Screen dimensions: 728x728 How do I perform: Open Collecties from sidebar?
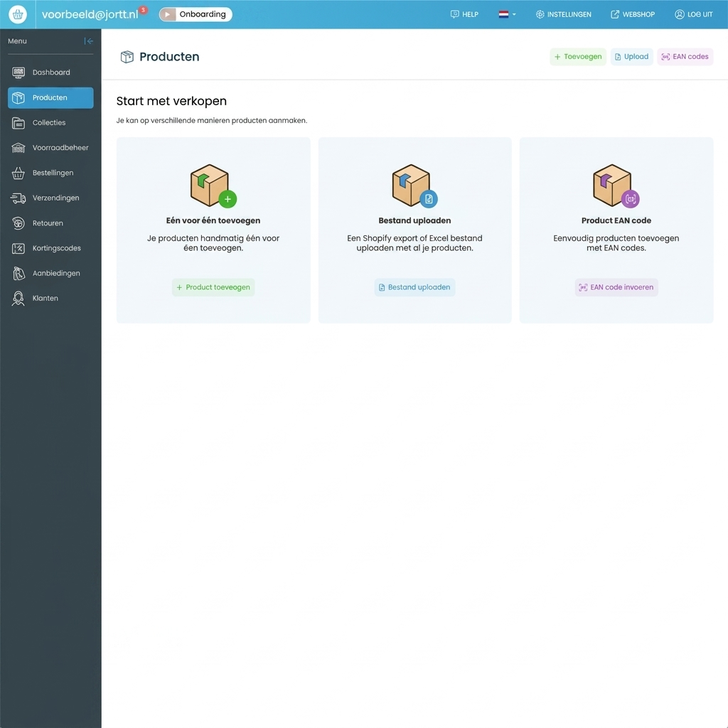[x=50, y=122]
